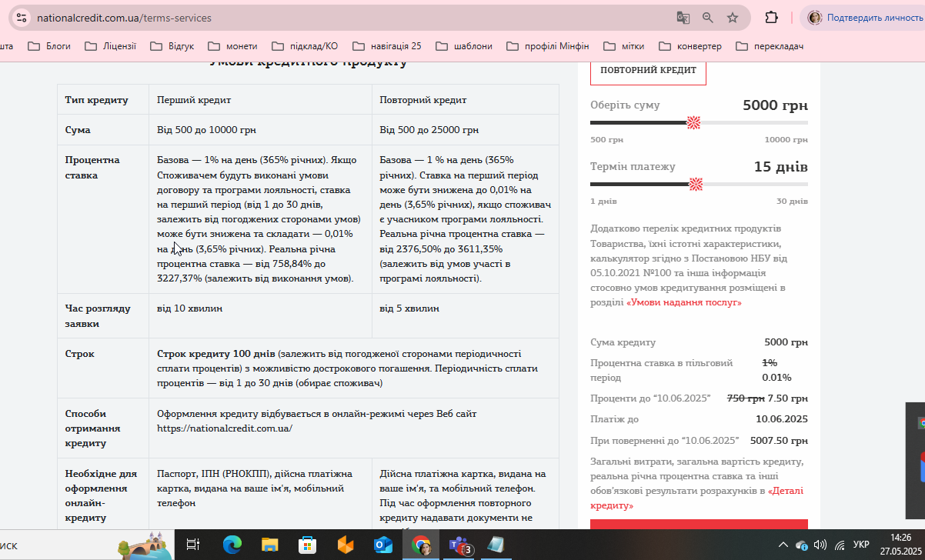Click the 'Перший кредит' column header
Screen dimensions: 925x560
tap(260, 100)
